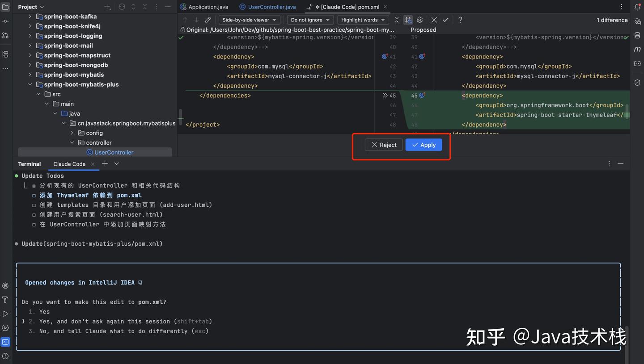644x364 pixels.
Task: Click the Apply button
Action: coord(423,145)
